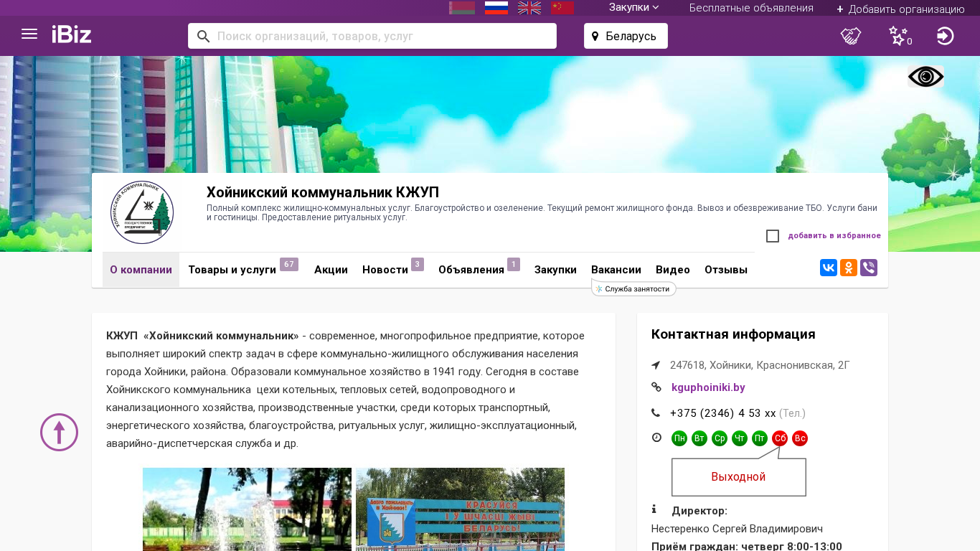Switch to English language flag
This screenshot has height=551, width=980.
point(529,8)
